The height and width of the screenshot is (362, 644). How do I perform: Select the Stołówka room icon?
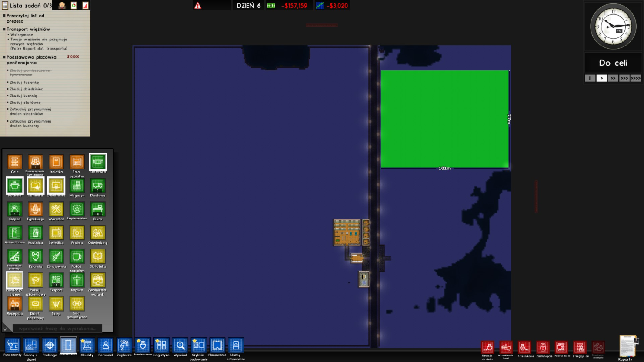point(98,162)
